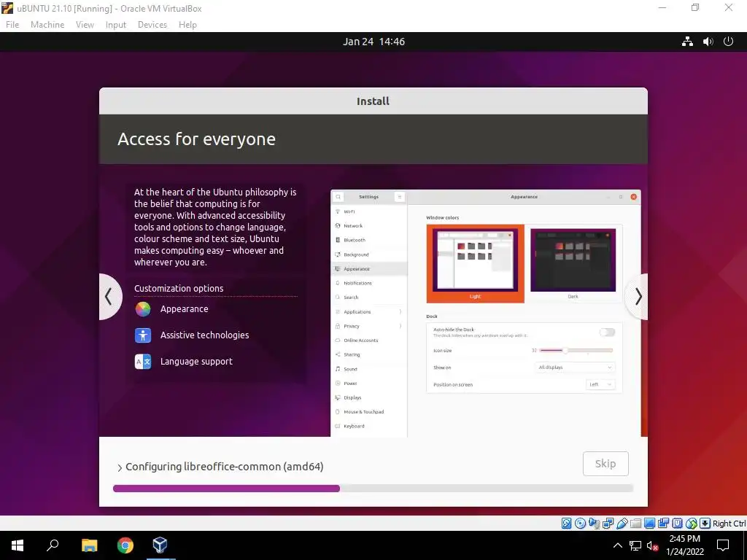Go to the next installer slide
The image size is (747, 560).
click(x=638, y=297)
